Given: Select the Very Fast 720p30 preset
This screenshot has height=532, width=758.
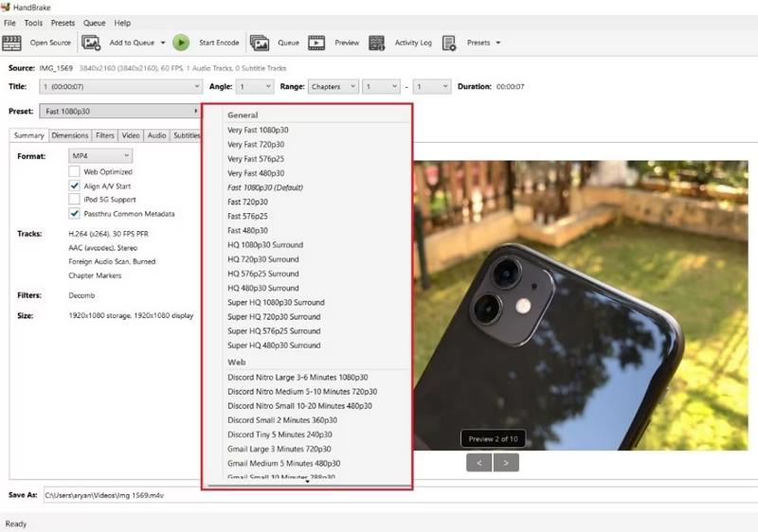Looking at the screenshot, I should 255,144.
